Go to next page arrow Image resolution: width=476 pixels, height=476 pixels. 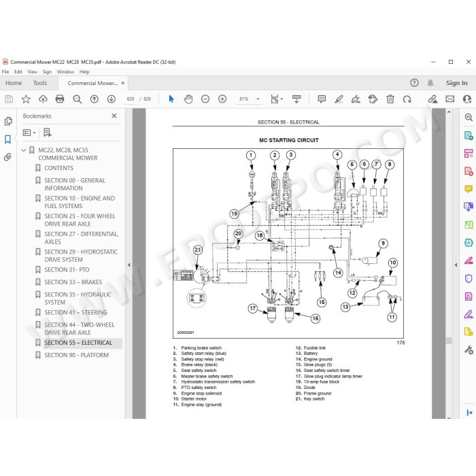tap(112, 99)
